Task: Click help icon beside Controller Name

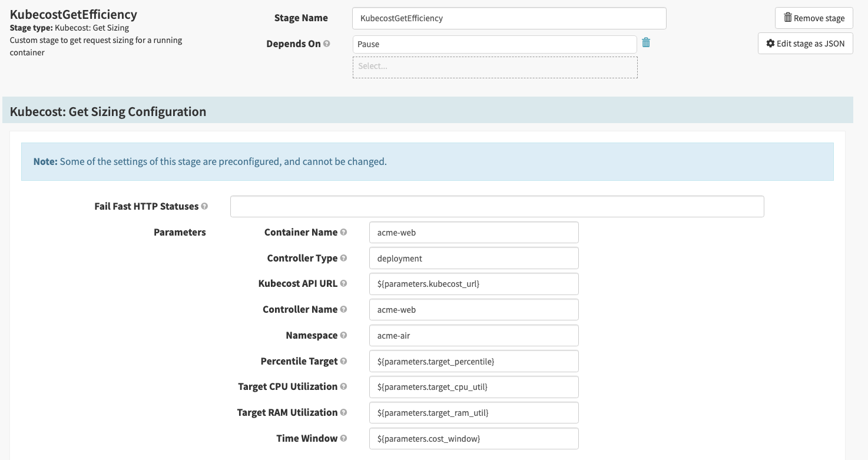Action: coord(343,309)
